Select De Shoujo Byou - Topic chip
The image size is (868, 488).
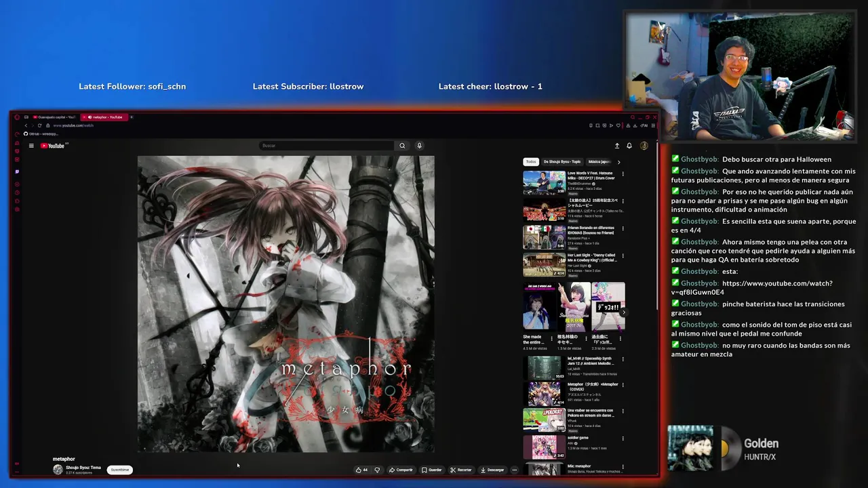[x=562, y=162]
